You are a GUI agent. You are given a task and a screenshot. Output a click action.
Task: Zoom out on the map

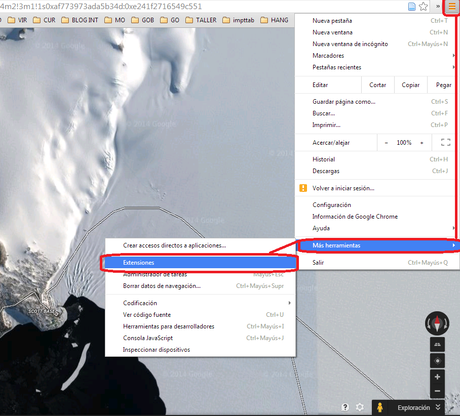[x=437, y=391]
